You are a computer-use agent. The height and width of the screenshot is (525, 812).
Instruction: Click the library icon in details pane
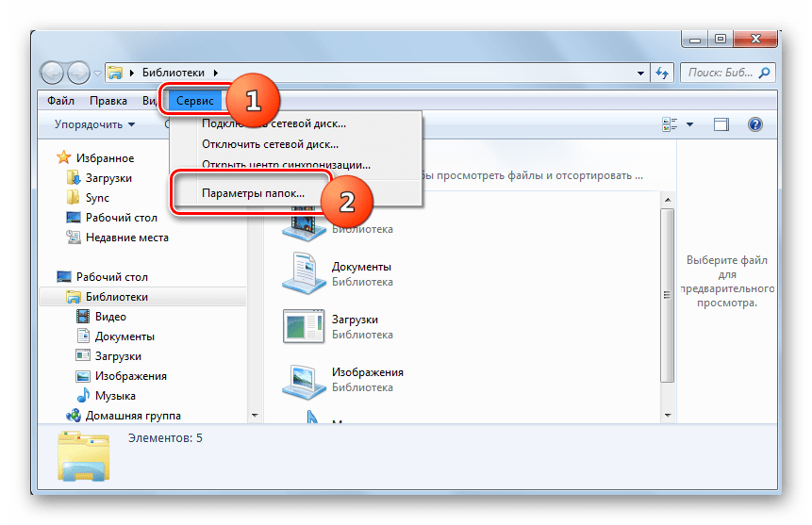point(83,455)
